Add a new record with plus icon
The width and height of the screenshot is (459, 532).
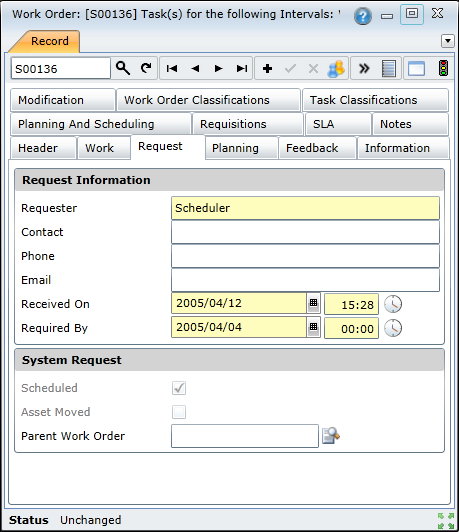click(x=267, y=69)
